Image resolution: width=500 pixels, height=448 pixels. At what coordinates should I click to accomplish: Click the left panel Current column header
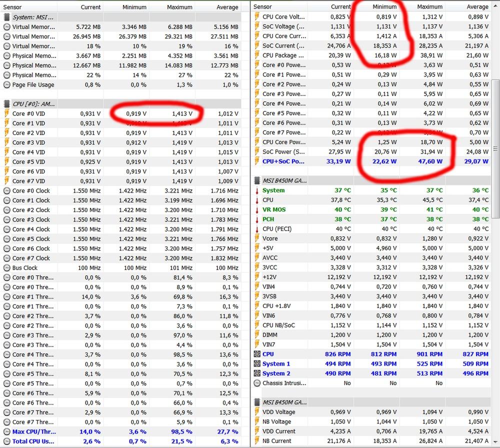80,6
